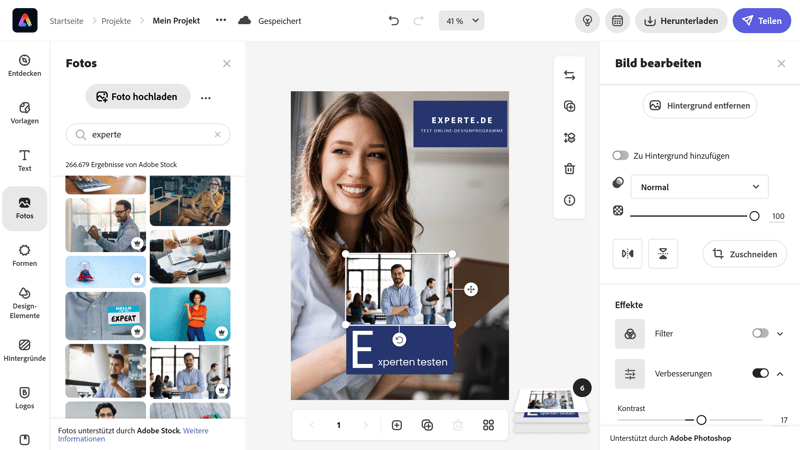Disable the Verbesserungen toggle

760,373
